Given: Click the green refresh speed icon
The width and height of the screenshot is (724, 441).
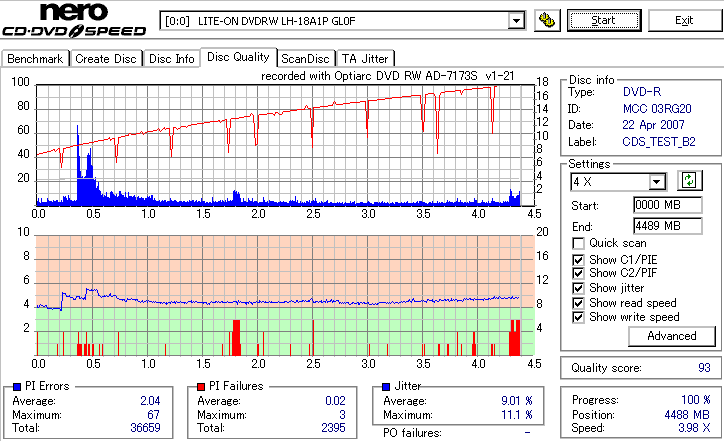Looking at the screenshot, I should (x=689, y=180).
